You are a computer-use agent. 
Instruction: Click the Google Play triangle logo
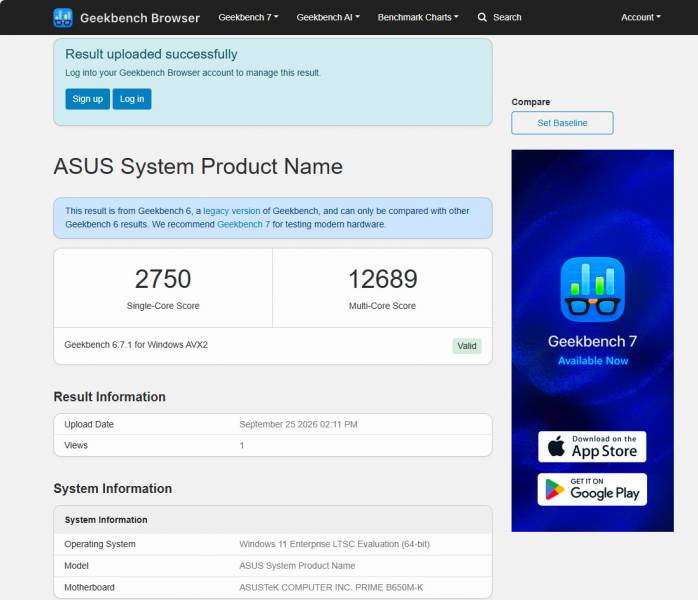click(x=555, y=490)
